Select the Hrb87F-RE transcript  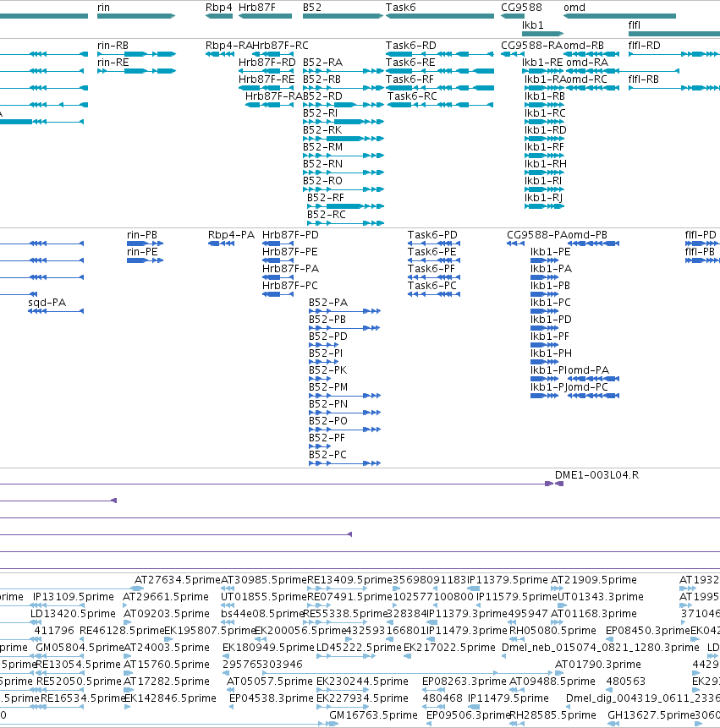coord(267,88)
